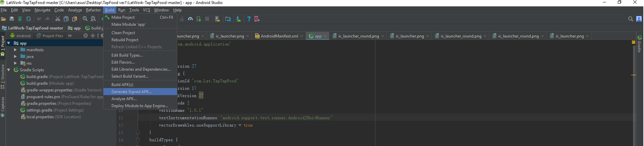The height and width of the screenshot is (146, 644).
Task: Click LatWork-TapTapFood-master breadcrumb
Action: pos(33,28)
